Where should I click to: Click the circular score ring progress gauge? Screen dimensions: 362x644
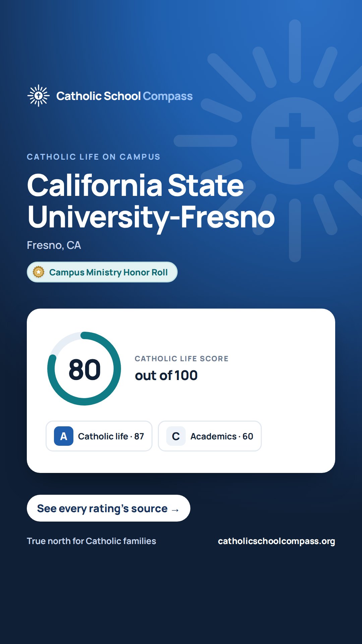point(84,369)
